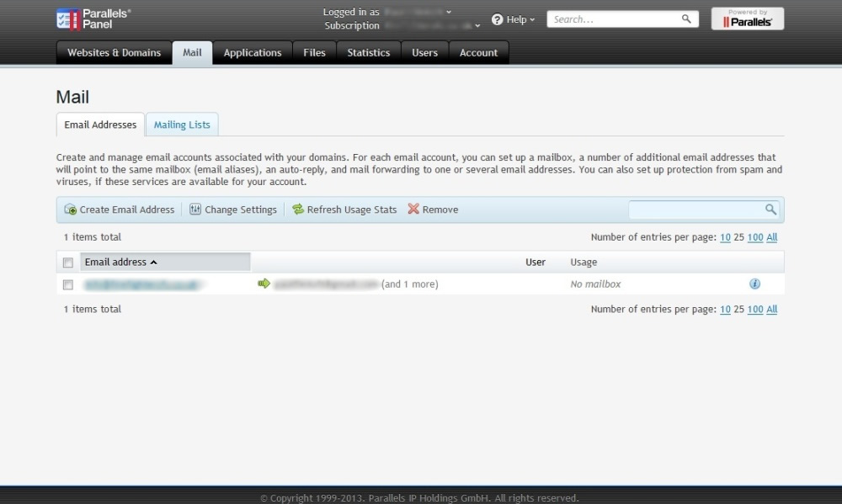Show All entries, top pager
The height and width of the screenshot is (504, 842).
click(771, 236)
